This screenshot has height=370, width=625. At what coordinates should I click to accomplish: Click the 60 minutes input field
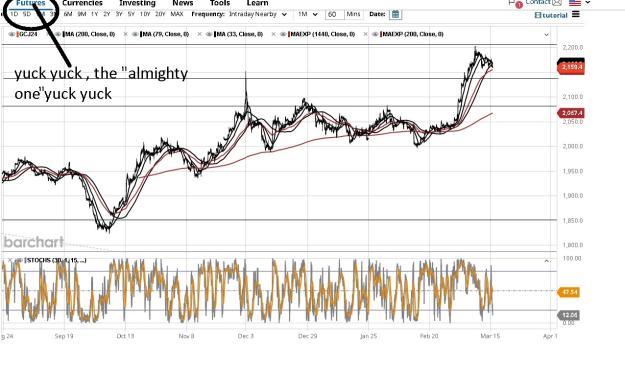[334, 14]
